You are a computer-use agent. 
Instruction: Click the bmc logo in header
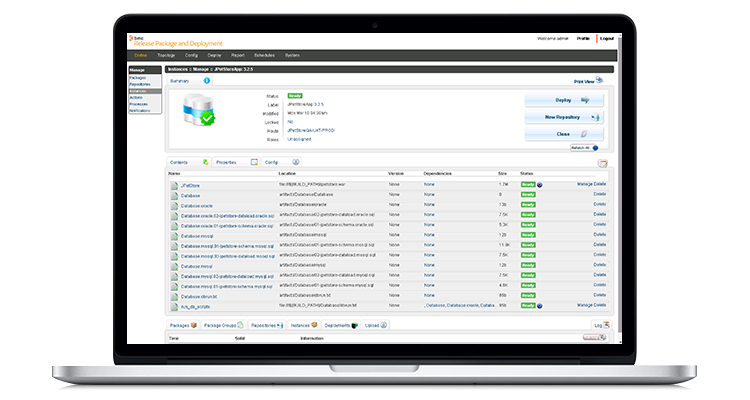coord(136,38)
